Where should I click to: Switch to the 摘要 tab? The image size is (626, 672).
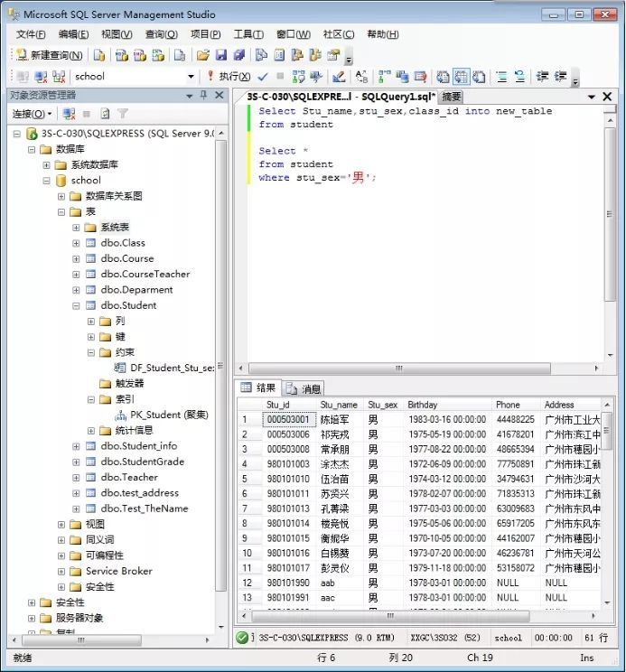(x=451, y=97)
